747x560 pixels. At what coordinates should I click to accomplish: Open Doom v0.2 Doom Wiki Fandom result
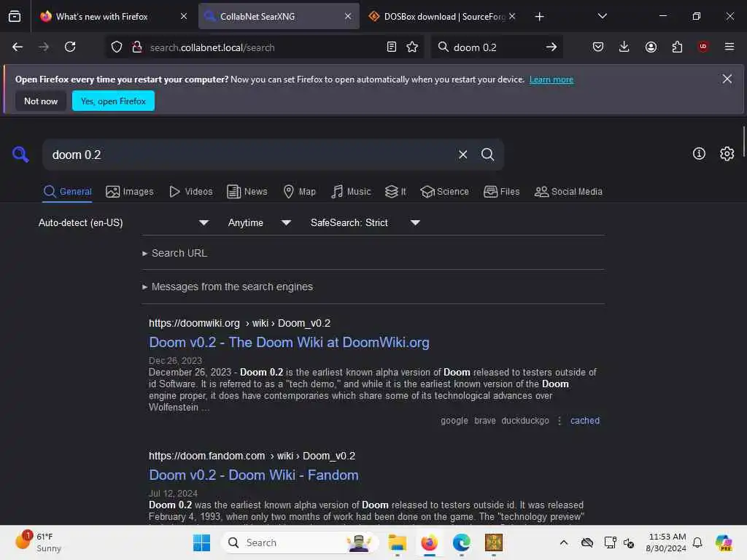253,475
